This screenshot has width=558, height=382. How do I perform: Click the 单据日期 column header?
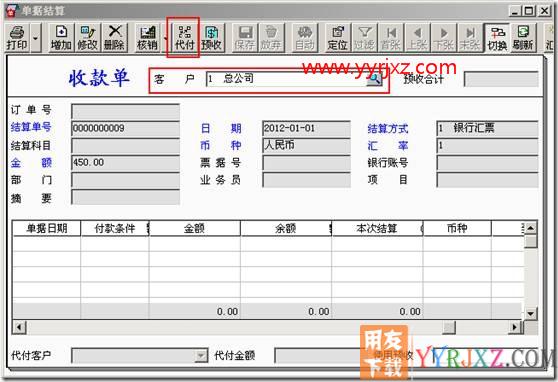tap(47, 228)
